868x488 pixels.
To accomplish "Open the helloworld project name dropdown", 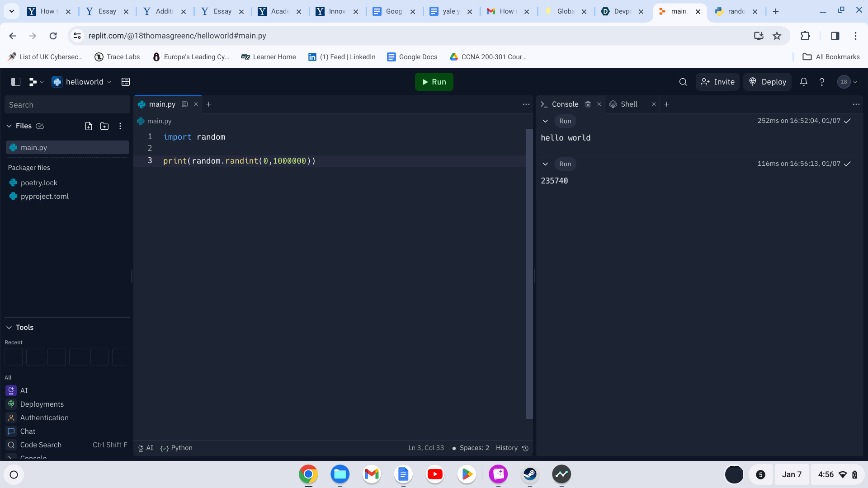I will click(85, 82).
